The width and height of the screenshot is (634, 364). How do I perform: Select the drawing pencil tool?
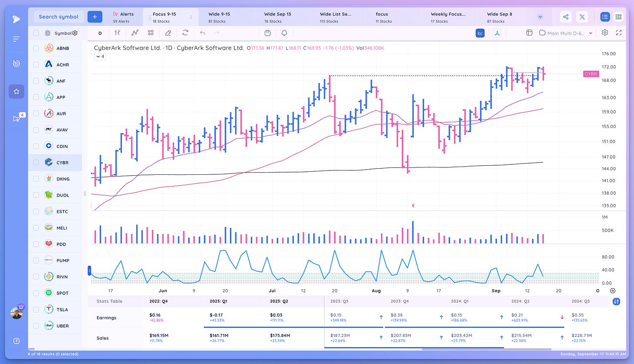coord(168,33)
